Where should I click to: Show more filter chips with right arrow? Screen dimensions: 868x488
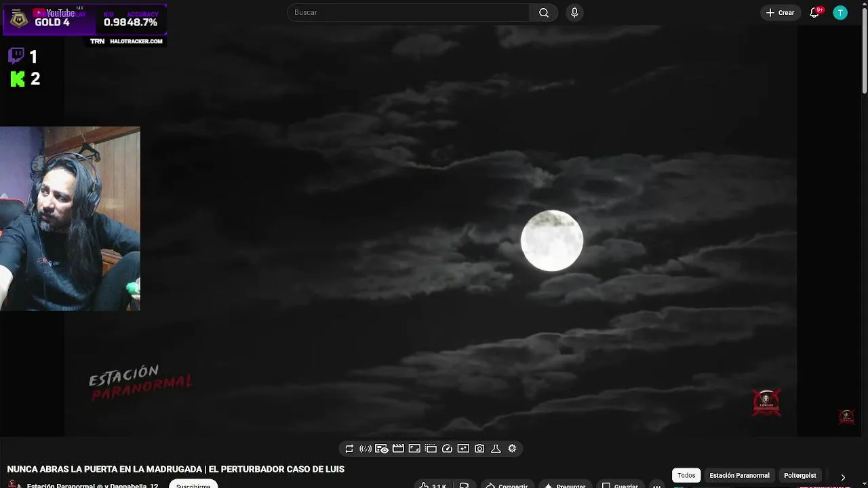point(843,477)
